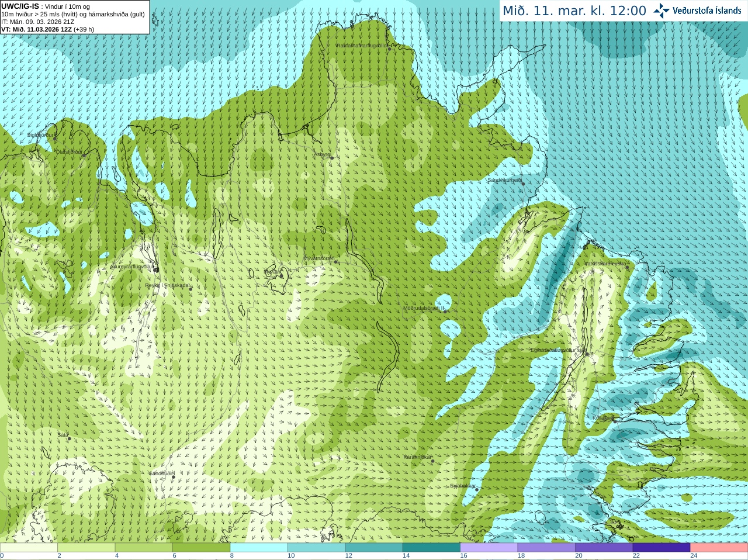Click the Siglufjörður station label
The height and width of the screenshot is (560, 748).
pyautogui.click(x=40, y=135)
